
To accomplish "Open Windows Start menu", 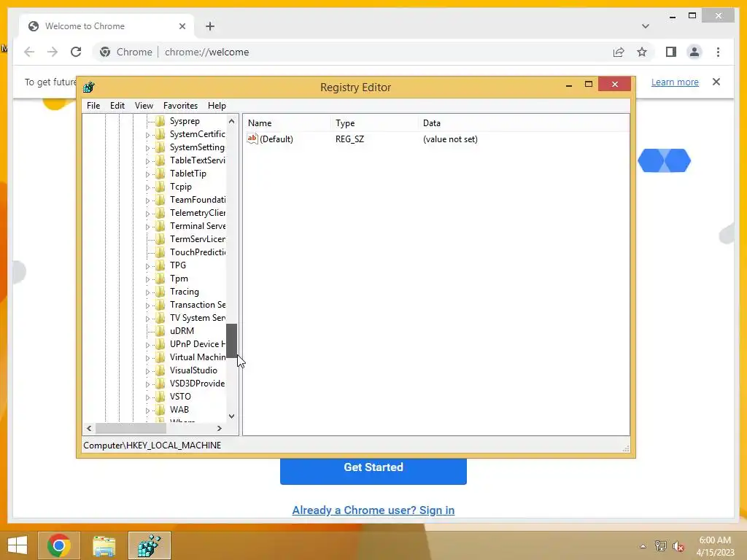I will [x=18, y=545].
